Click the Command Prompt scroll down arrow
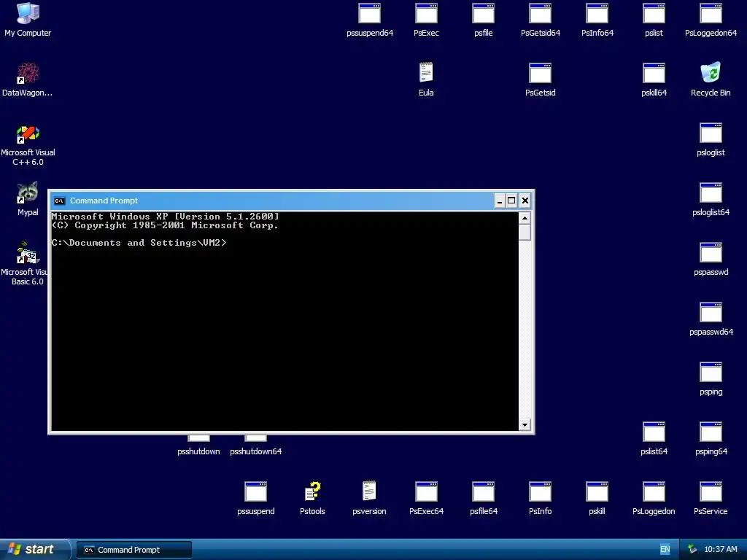This screenshot has width=747, height=560. (525, 425)
